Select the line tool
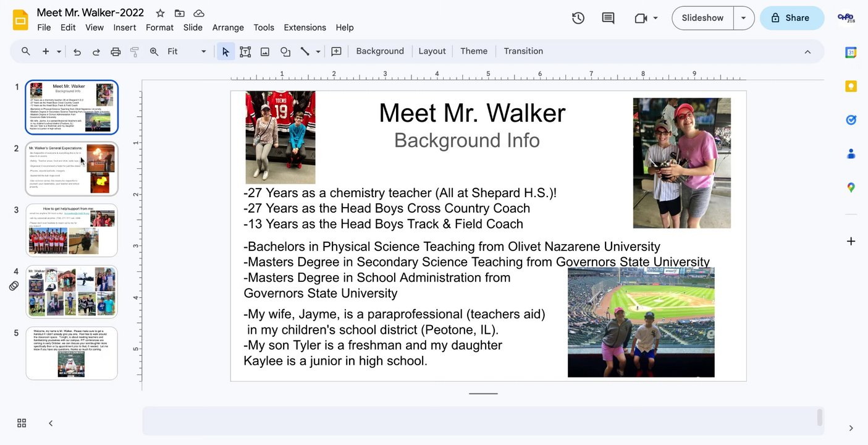 tap(305, 51)
